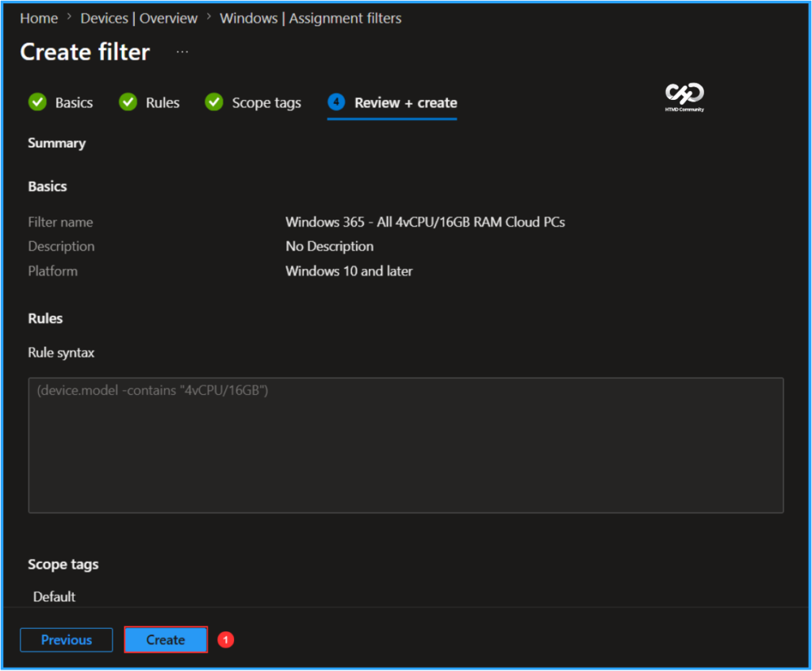The width and height of the screenshot is (812, 671).
Task: Click the green checkmark beside Scope tags
Action: (214, 102)
